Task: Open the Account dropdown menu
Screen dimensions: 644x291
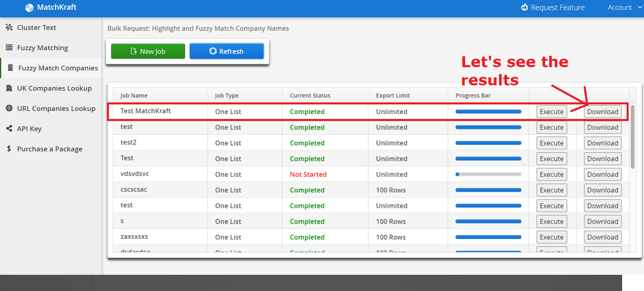Action: (x=625, y=7)
